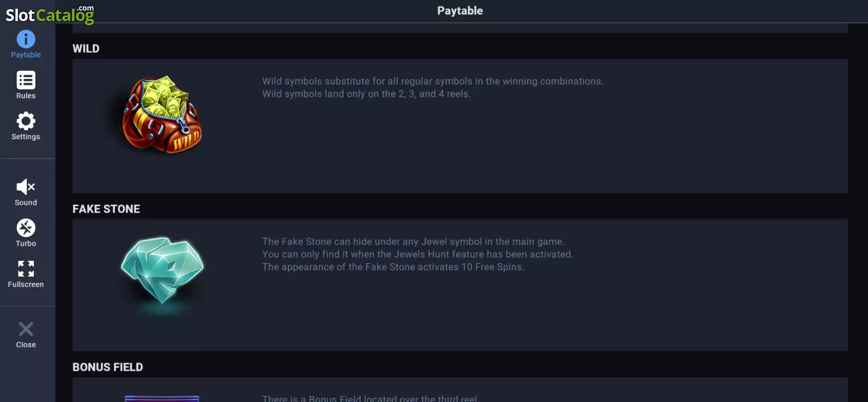Click the Bonus Field symbol preview

click(162, 398)
